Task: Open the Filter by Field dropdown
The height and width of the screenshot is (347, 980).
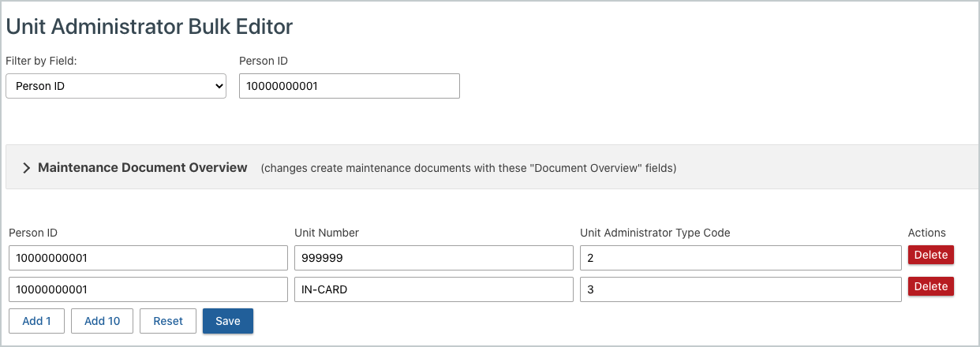Action: [116, 86]
